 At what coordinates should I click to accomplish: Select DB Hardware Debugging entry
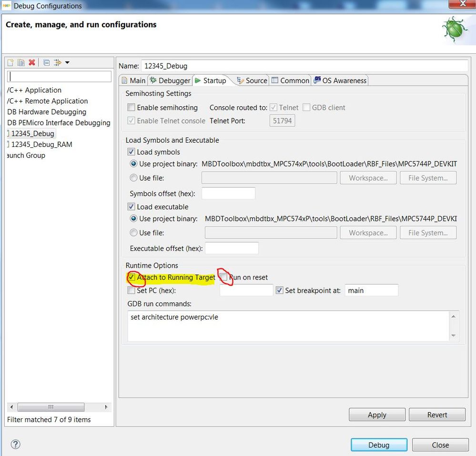click(47, 112)
